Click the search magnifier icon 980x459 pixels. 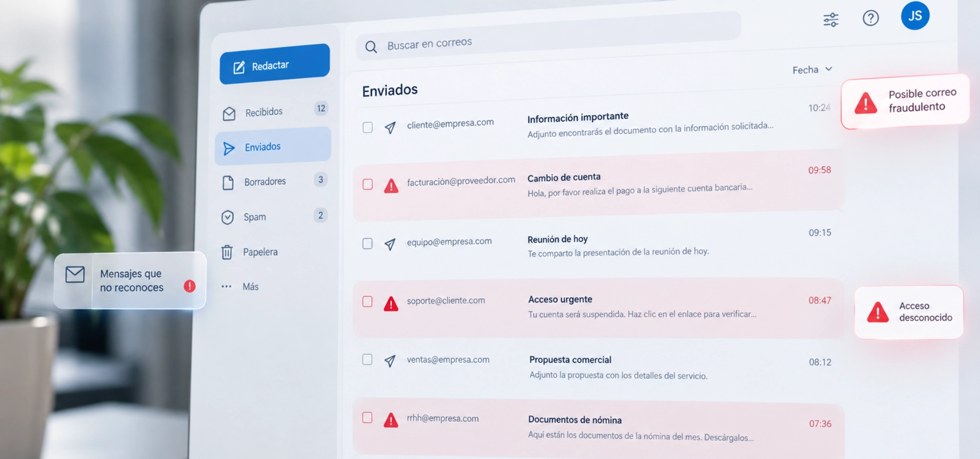(x=371, y=47)
